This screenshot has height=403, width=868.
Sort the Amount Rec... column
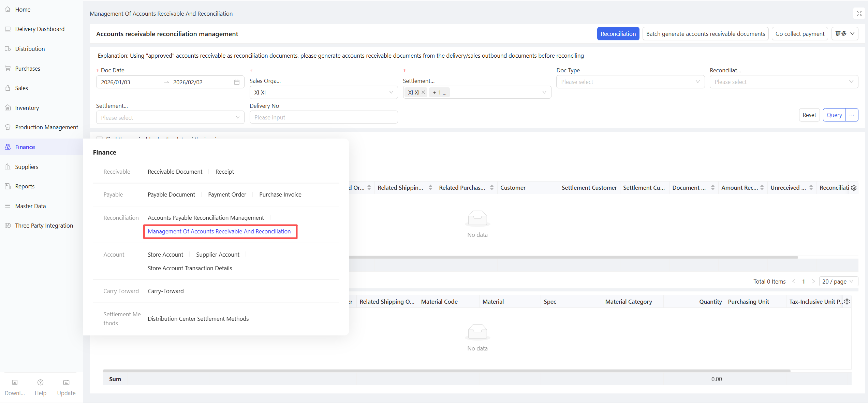point(762,188)
